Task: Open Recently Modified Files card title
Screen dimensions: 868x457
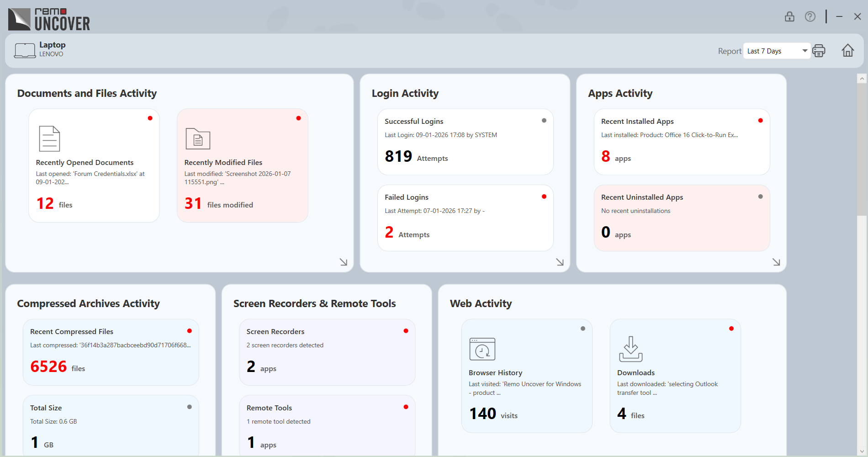Action: [x=223, y=162]
